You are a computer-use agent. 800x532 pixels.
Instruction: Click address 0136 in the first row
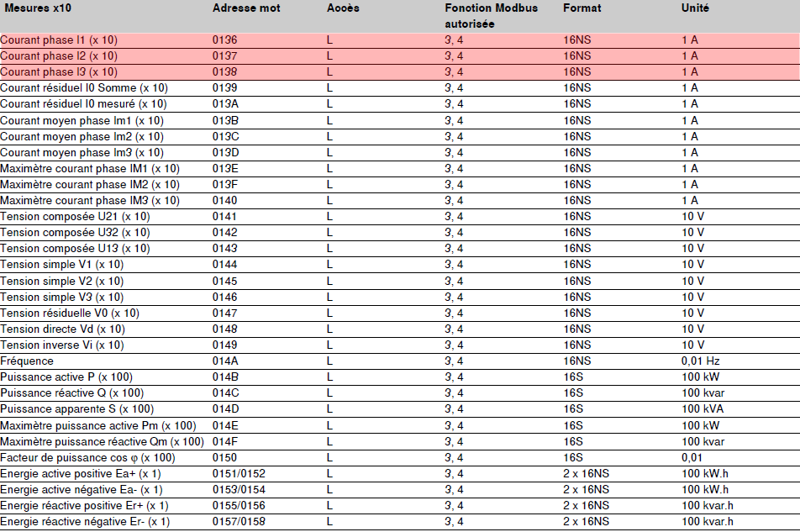click(223, 39)
